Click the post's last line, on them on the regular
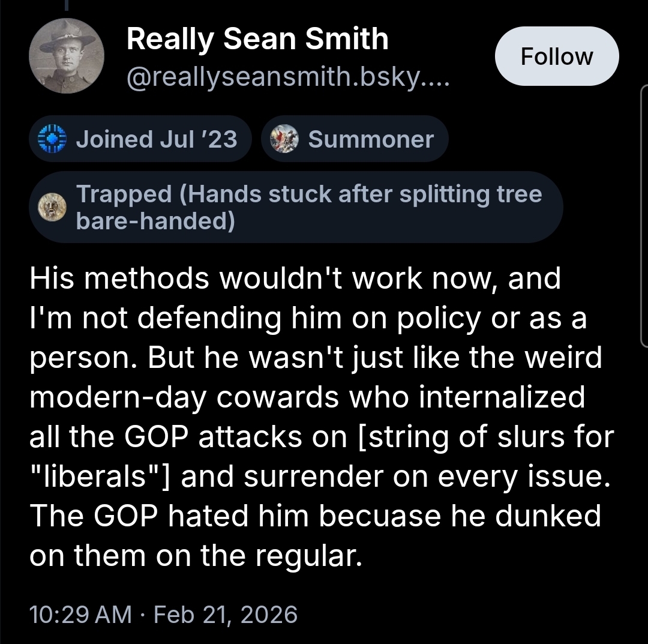648x644 pixels. 196,556
